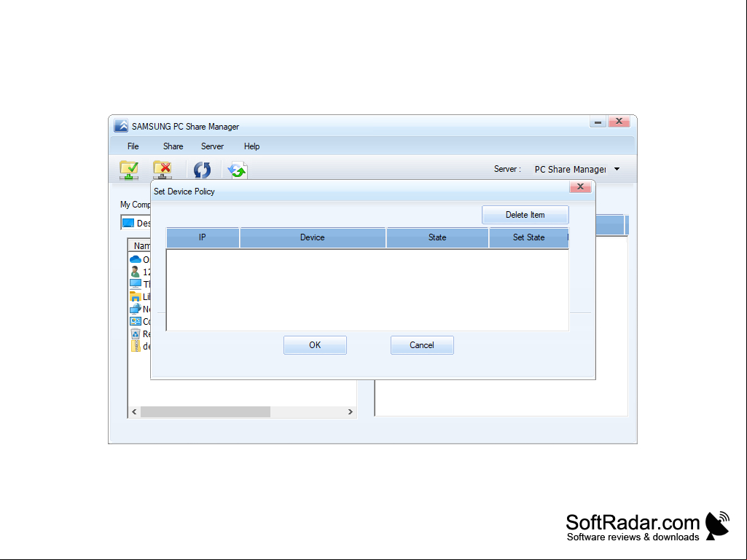Click Cancel in Set Device Policy dialog
Viewport: 747px width, 560px height.
pos(422,344)
